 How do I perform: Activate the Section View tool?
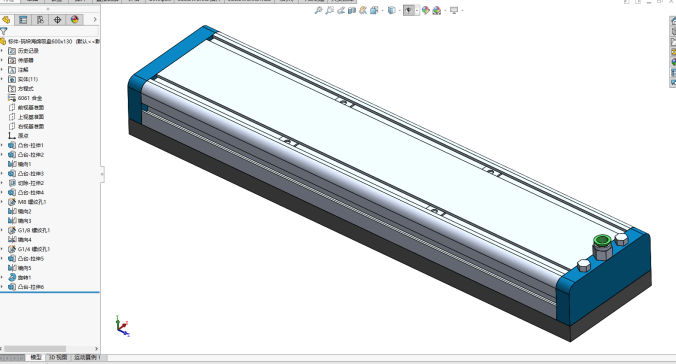tap(352, 10)
